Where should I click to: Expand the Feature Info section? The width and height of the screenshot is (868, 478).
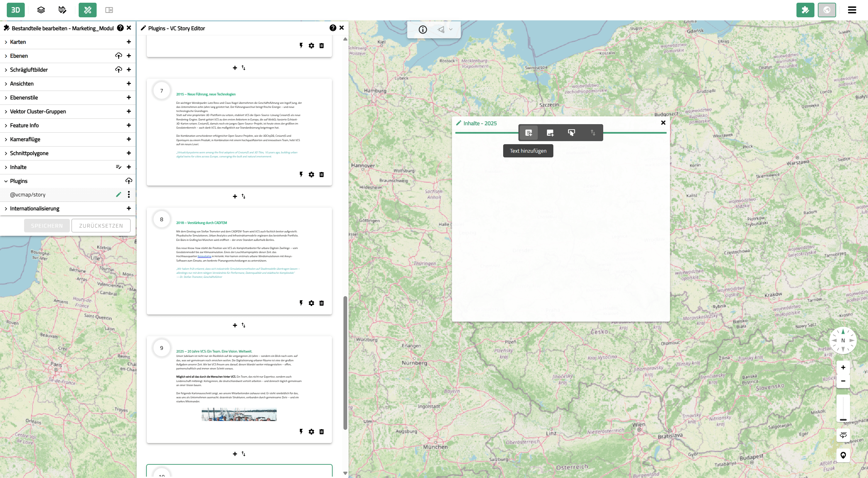point(6,126)
